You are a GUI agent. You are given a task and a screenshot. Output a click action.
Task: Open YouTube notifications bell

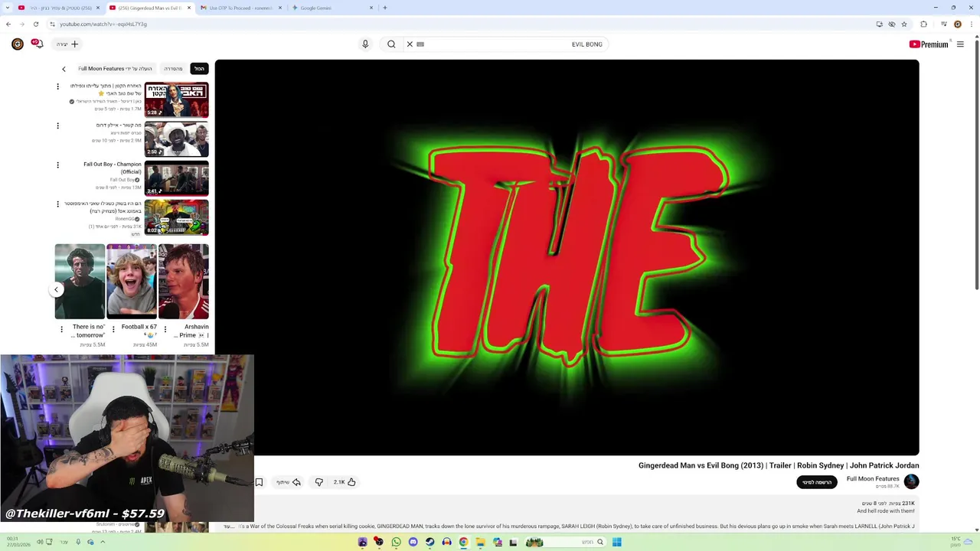click(x=37, y=44)
